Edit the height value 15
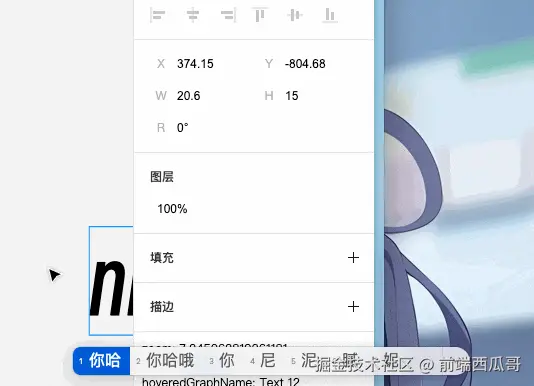534x386 pixels. 292,96
